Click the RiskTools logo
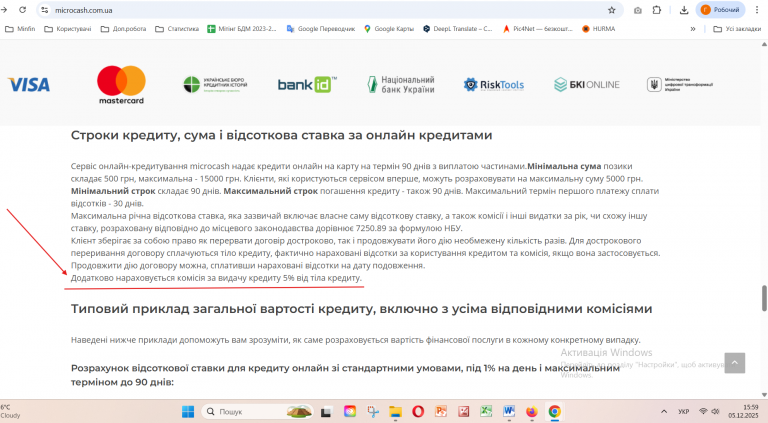The image size is (768, 423). tap(494, 85)
